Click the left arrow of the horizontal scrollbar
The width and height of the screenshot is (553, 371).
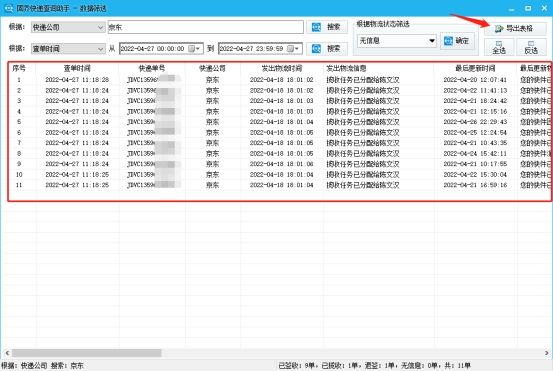coord(7,353)
